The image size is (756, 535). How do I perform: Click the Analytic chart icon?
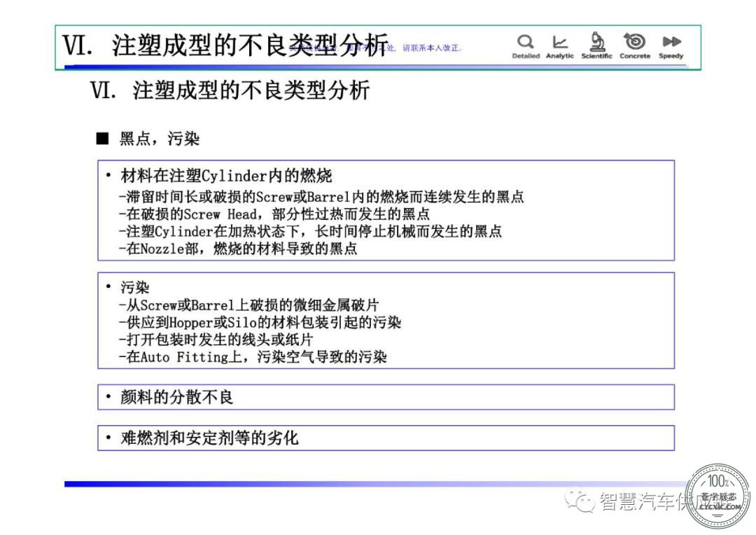(x=560, y=42)
